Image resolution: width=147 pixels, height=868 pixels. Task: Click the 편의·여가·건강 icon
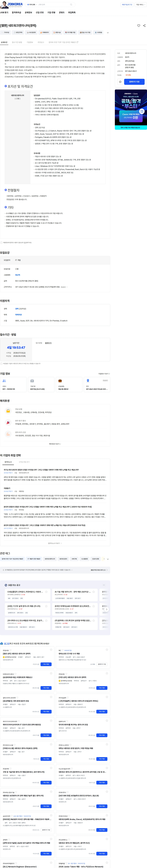(x=8, y=434)
